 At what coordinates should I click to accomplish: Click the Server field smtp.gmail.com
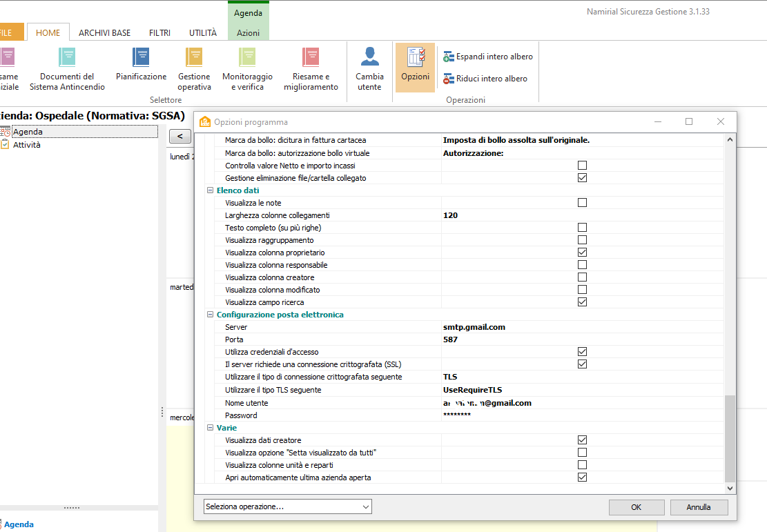pyautogui.click(x=582, y=327)
